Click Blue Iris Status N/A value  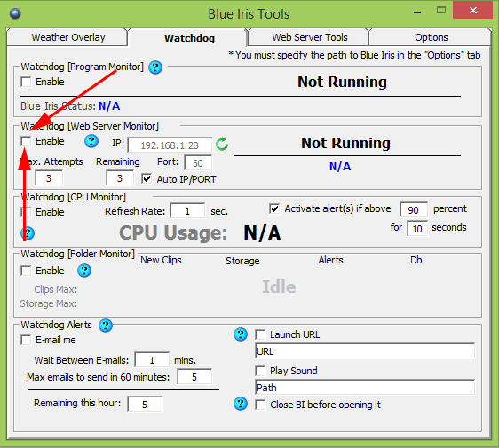109,106
